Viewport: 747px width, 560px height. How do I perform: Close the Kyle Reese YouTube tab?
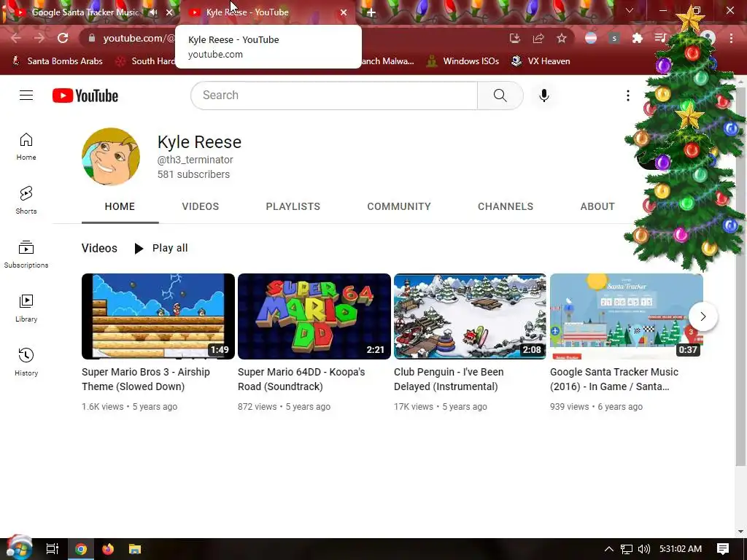click(x=344, y=12)
